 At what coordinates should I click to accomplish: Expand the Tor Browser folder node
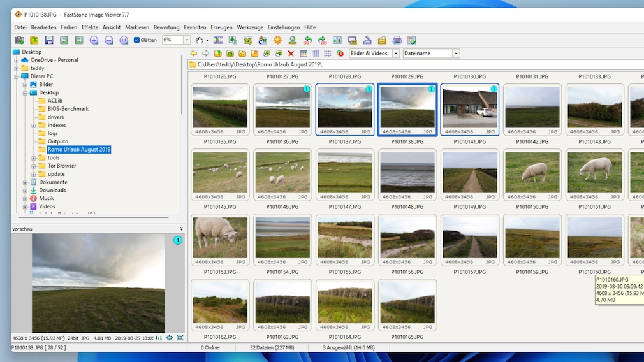tap(34, 166)
